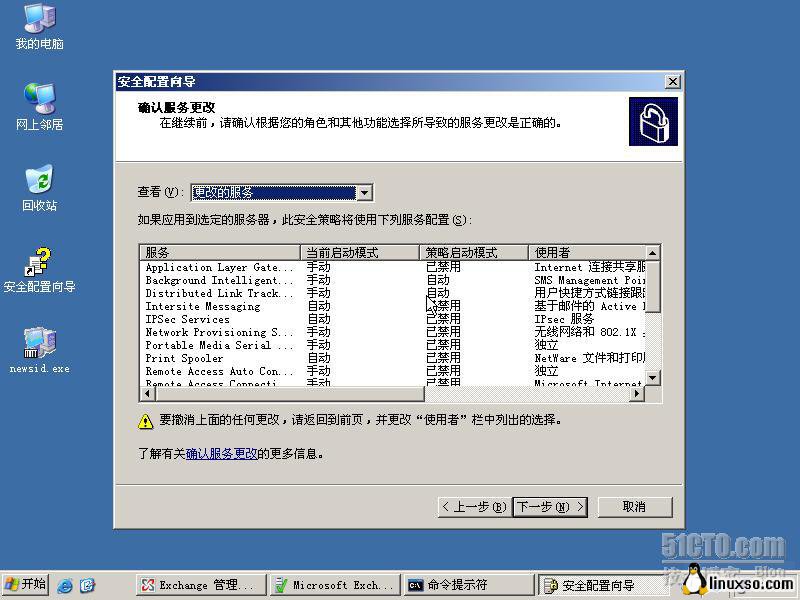Go back with the 上一步 button
Viewport: 800px width, 600px height.
(473, 507)
